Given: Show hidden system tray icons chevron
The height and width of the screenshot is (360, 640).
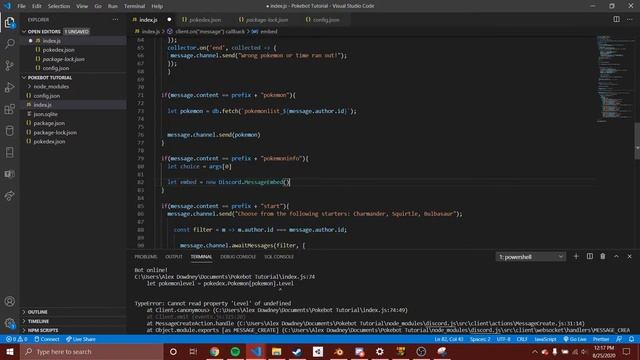Looking at the screenshot, I should point(535,351).
